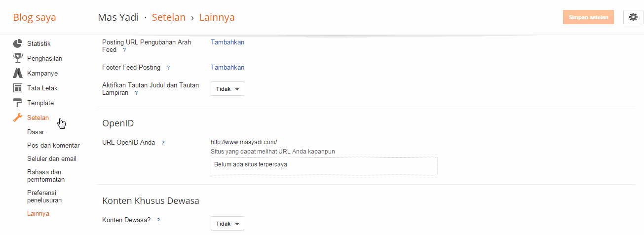
Task: Click the Blog saya header link
Action: (35, 17)
